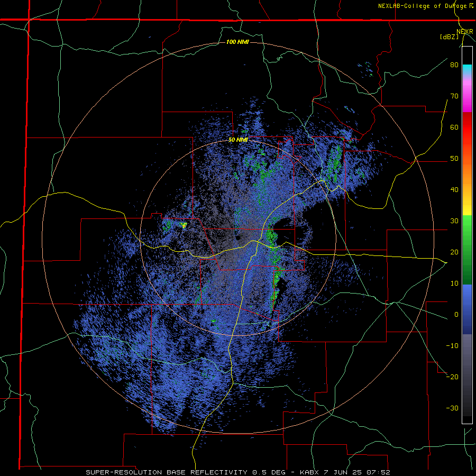Image resolution: width=476 pixels, height=476 pixels.
Task: Click the 50 NMI range ring label
Action: tap(239, 140)
